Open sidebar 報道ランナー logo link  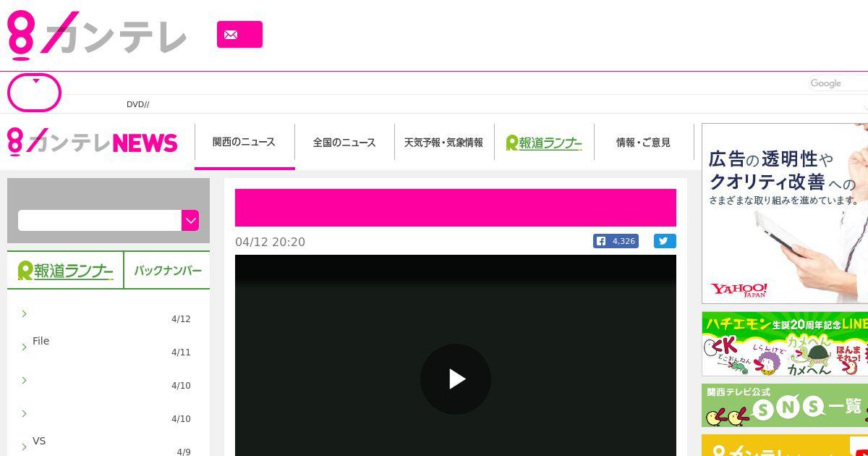coord(65,271)
